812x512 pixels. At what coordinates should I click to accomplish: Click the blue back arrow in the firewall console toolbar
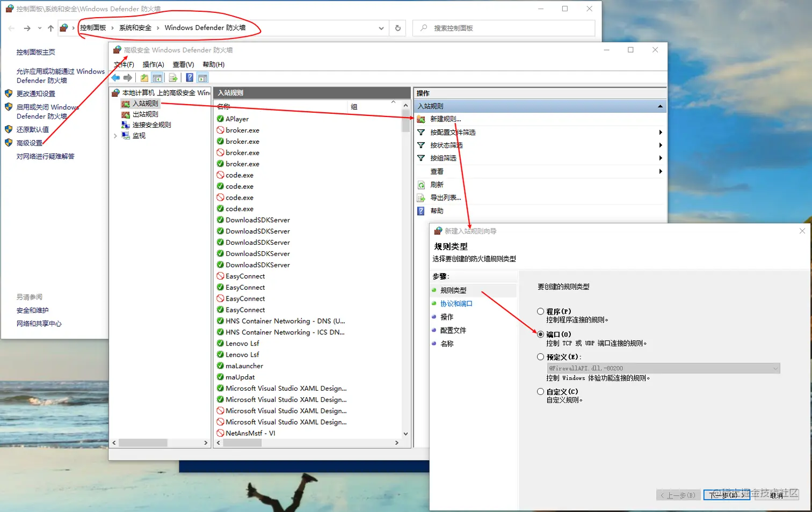115,78
